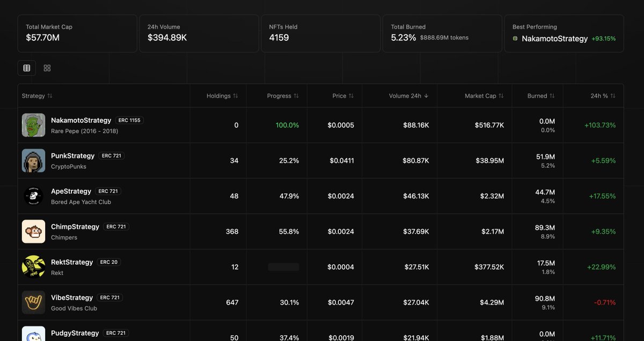The image size is (644, 341).
Task: Click the $4.29M VibeStrategy market cap
Action: point(492,302)
